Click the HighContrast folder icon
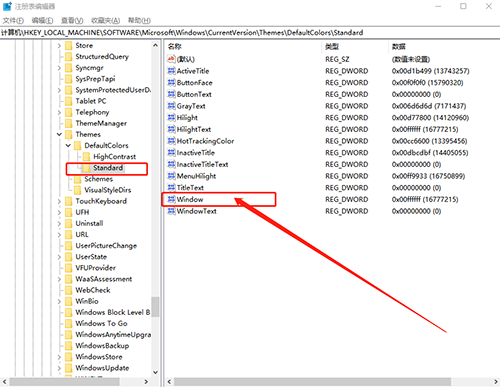Image resolution: width=500 pixels, height=387 pixels. pos(86,156)
